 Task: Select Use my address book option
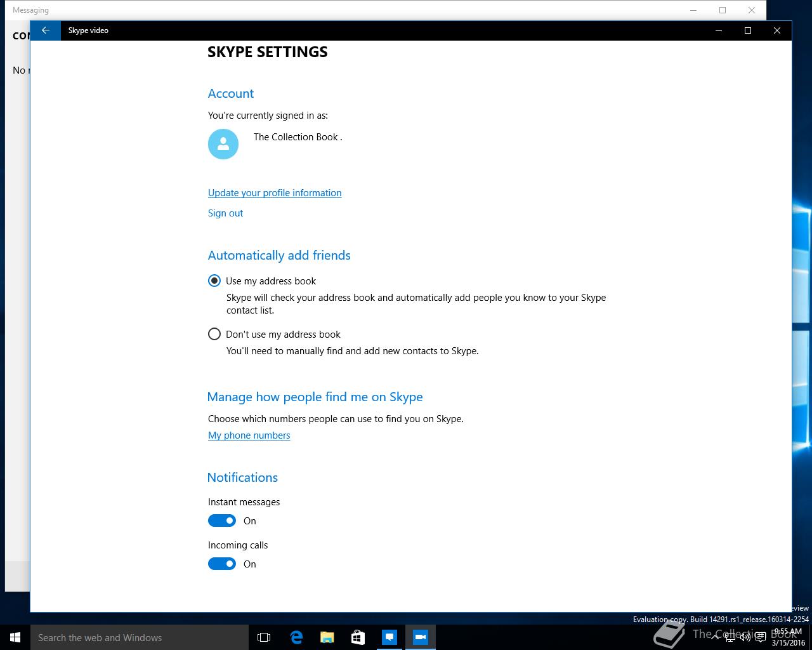coord(262,281)
